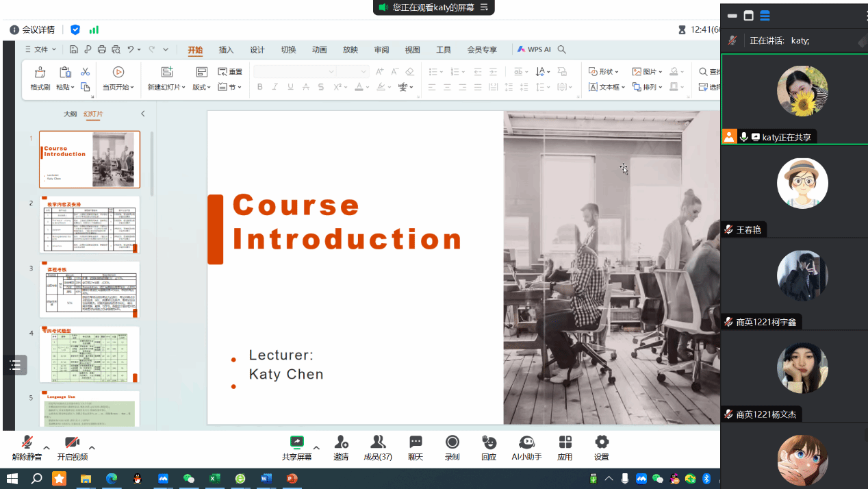
Task: Open the 成员(37) participants list
Action: (x=377, y=447)
